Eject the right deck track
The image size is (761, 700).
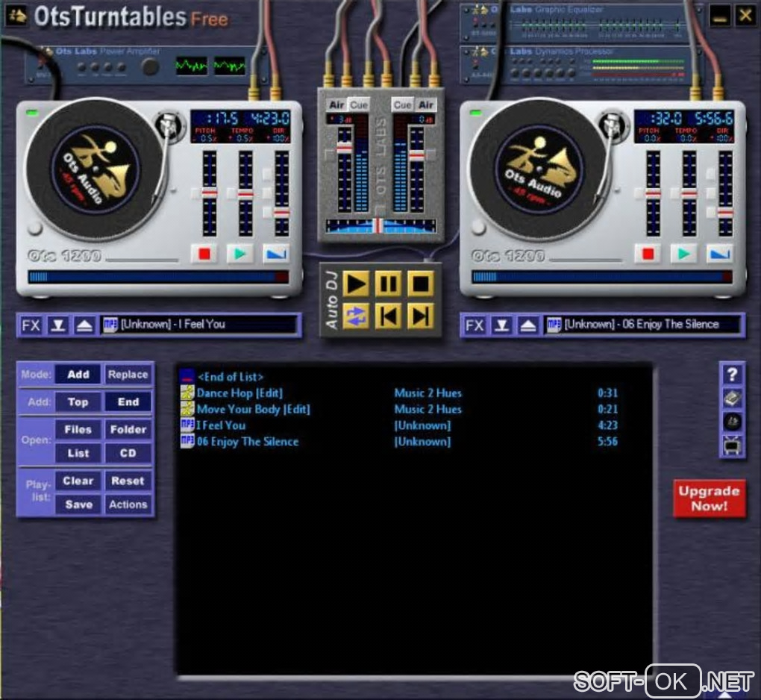[x=528, y=325]
